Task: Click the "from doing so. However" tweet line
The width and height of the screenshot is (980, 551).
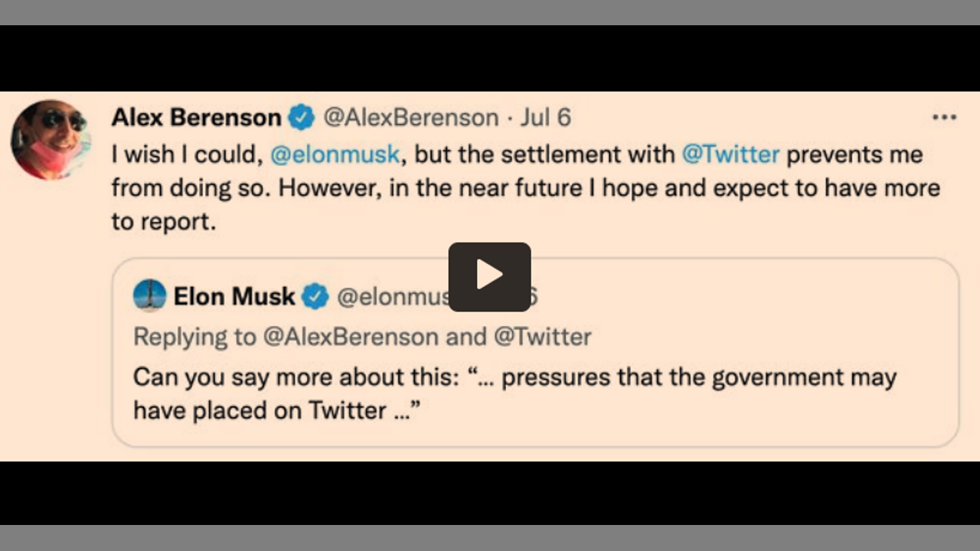Action: 245,188
